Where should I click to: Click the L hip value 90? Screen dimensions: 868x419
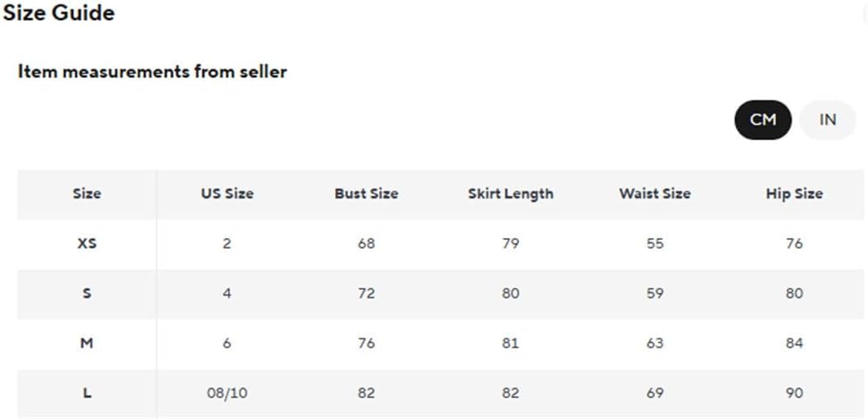[x=794, y=393]
